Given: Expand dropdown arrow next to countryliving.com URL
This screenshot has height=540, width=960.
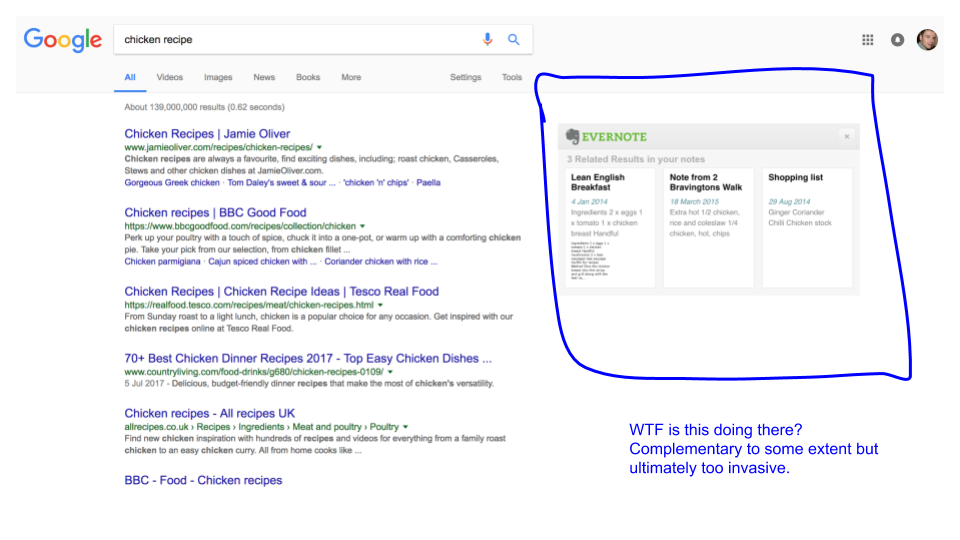Looking at the screenshot, I should coord(390,372).
